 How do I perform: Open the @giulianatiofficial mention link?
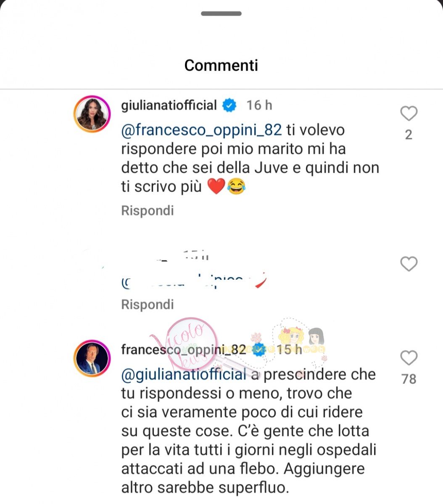(x=184, y=375)
